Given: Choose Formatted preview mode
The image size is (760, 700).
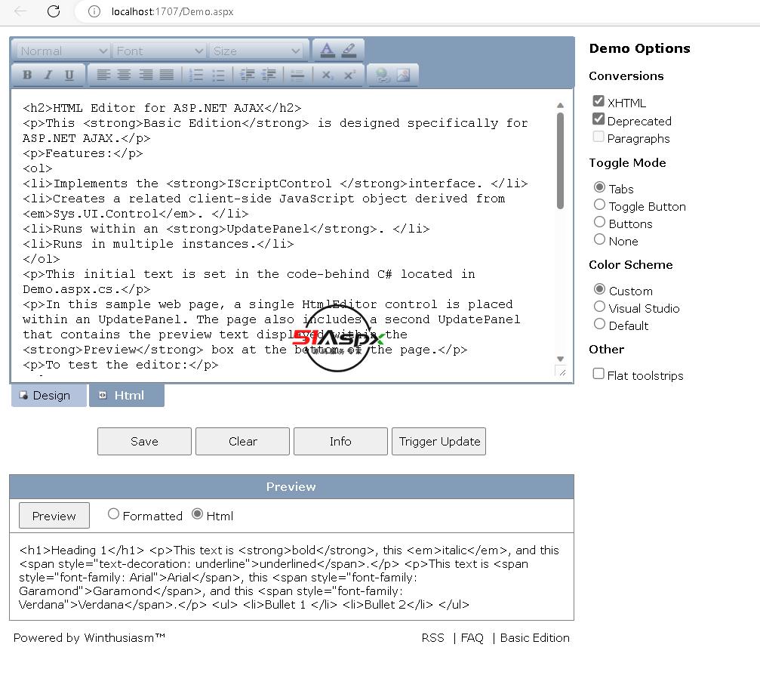Looking at the screenshot, I should tap(113, 513).
